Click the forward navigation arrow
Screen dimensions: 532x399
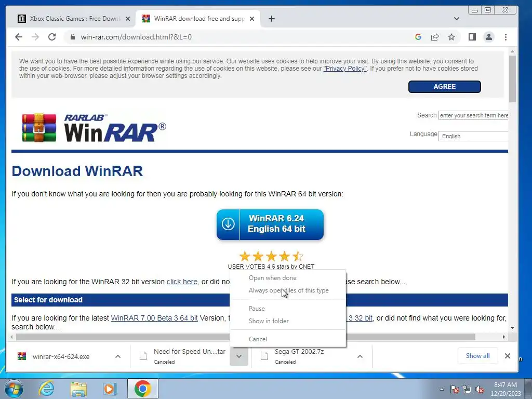pyautogui.click(x=35, y=37)
